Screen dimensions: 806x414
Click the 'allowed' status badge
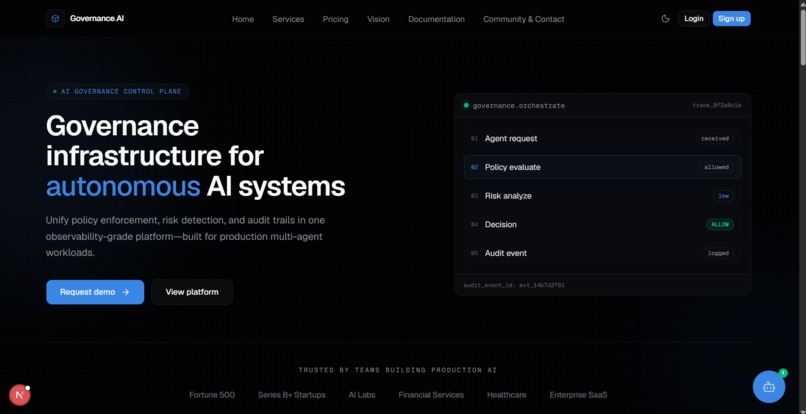point(716,167)
